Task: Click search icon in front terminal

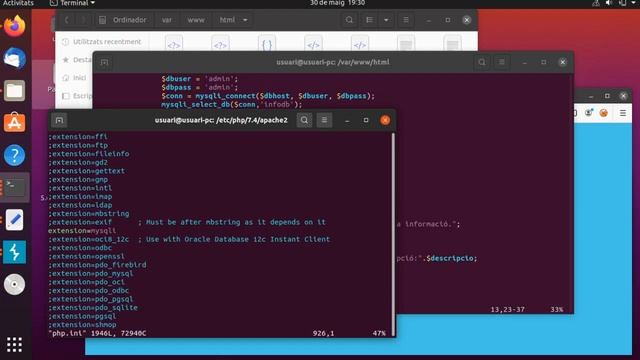Action: 304,120
